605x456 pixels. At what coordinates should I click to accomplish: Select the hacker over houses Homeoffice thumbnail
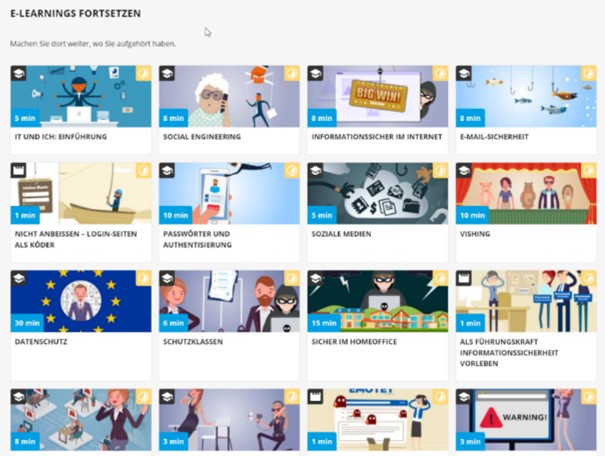[378, 301]
